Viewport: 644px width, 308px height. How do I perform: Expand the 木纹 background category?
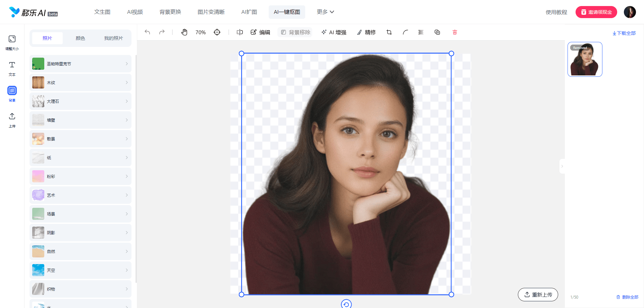click(x=80, y=82)
